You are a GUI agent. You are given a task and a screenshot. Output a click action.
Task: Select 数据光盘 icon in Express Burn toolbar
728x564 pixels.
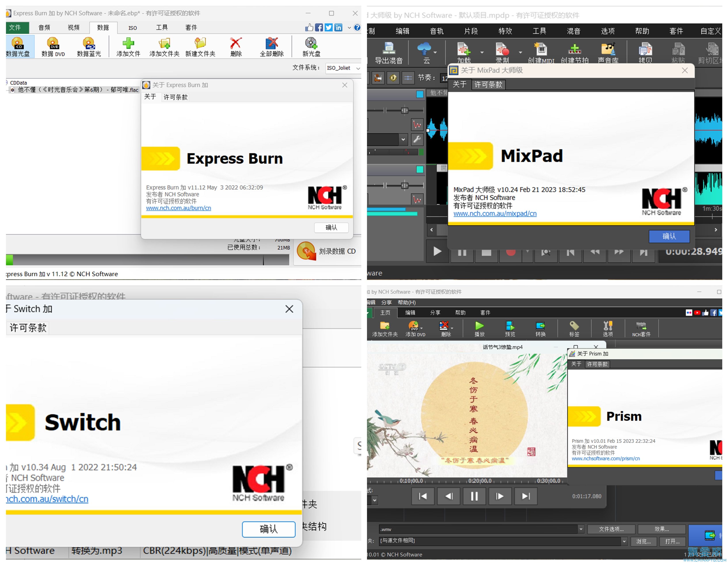(18, 47)
